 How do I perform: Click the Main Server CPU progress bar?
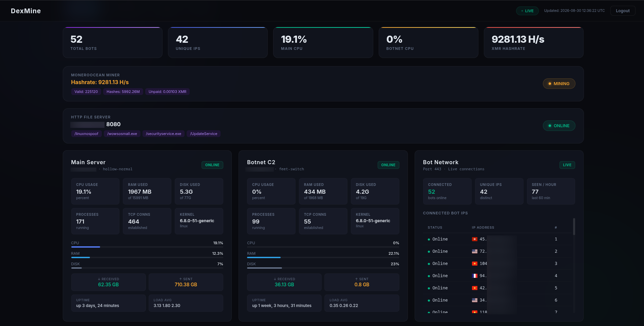[x=147, y=247]
